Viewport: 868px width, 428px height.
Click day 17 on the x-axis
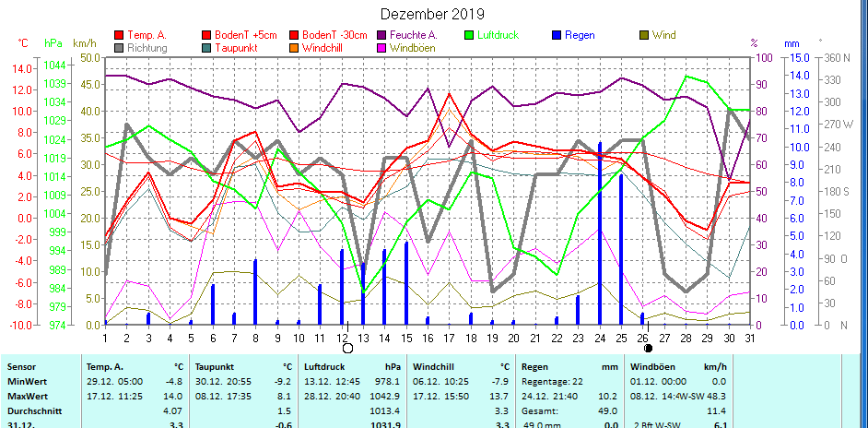coord(449,337)
